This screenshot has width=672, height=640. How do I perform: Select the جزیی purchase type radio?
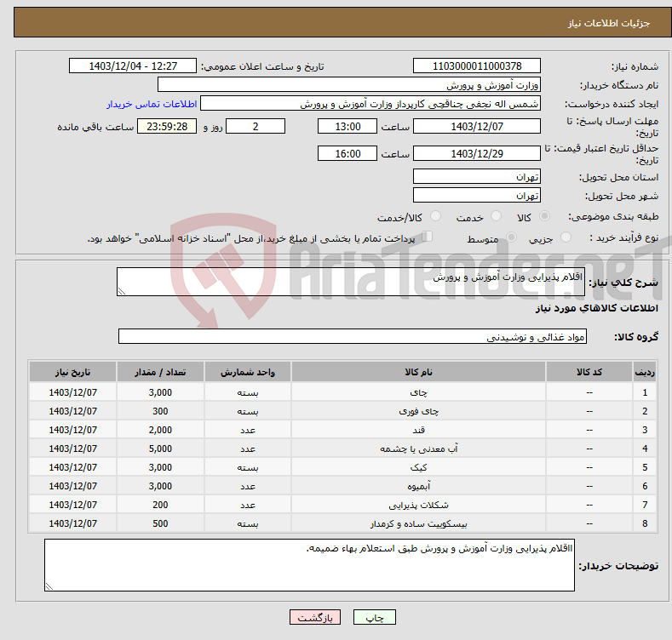point(566,237)
